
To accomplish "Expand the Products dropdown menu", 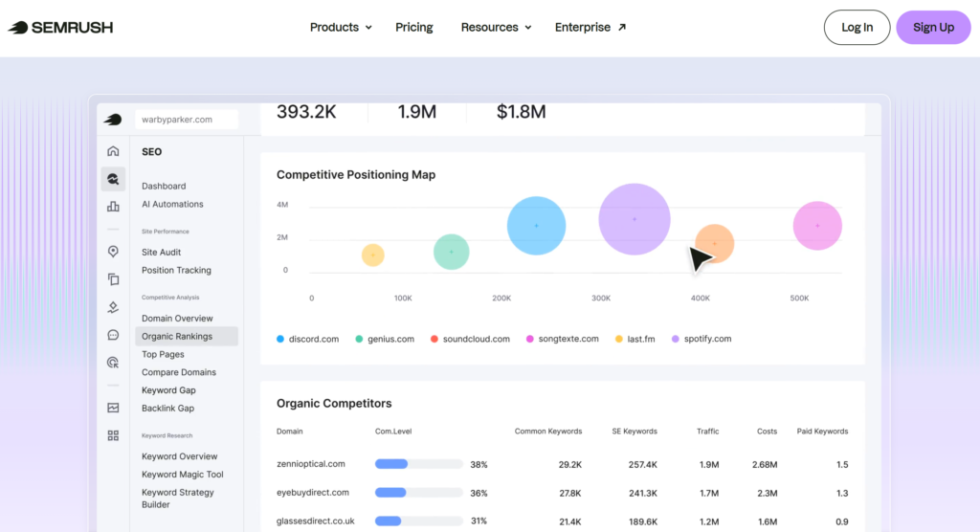I will 341,28.
